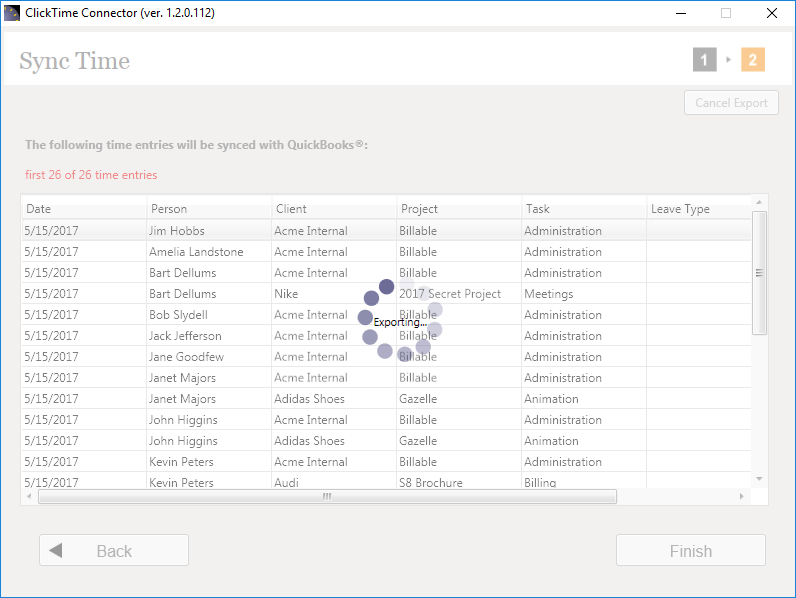This screenshot has width=796, height=598.
Task: Sort by the Project column header
Action: tap(459, 209)
